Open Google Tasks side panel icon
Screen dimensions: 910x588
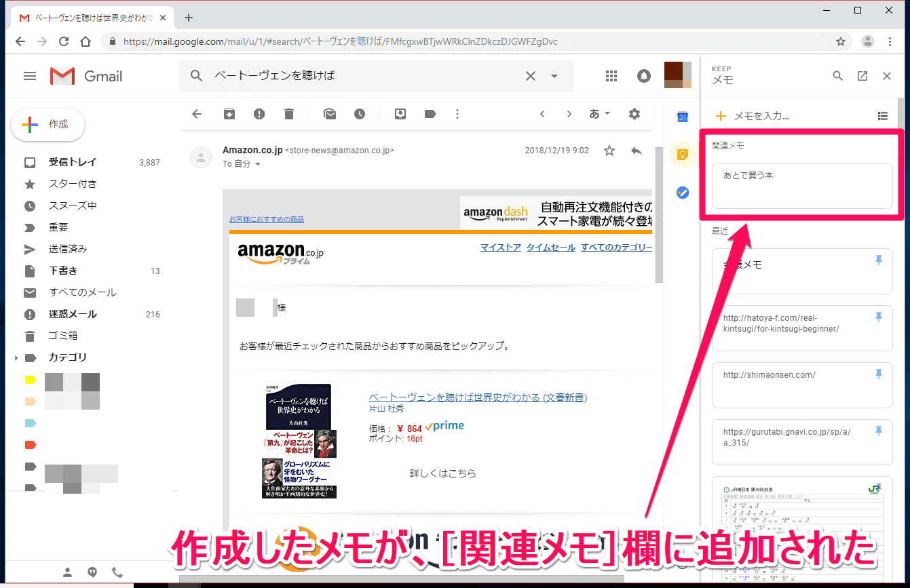click(x=683, y=193)
